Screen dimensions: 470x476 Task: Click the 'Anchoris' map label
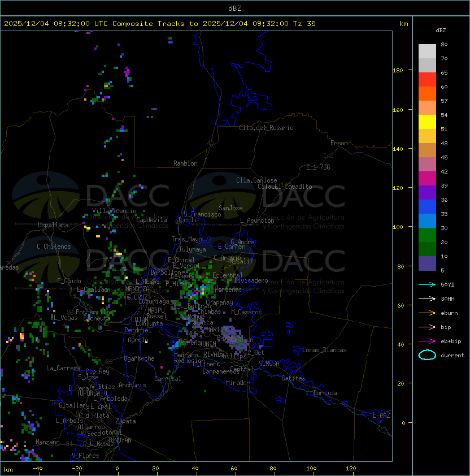[x=132, y=385]
